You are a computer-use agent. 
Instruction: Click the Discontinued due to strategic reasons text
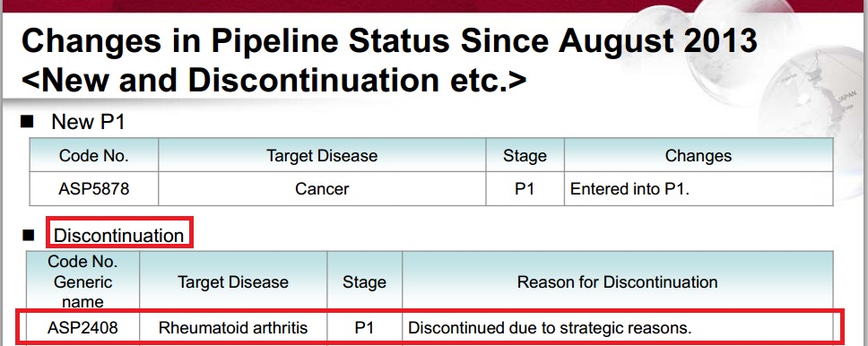click(551, 328)
